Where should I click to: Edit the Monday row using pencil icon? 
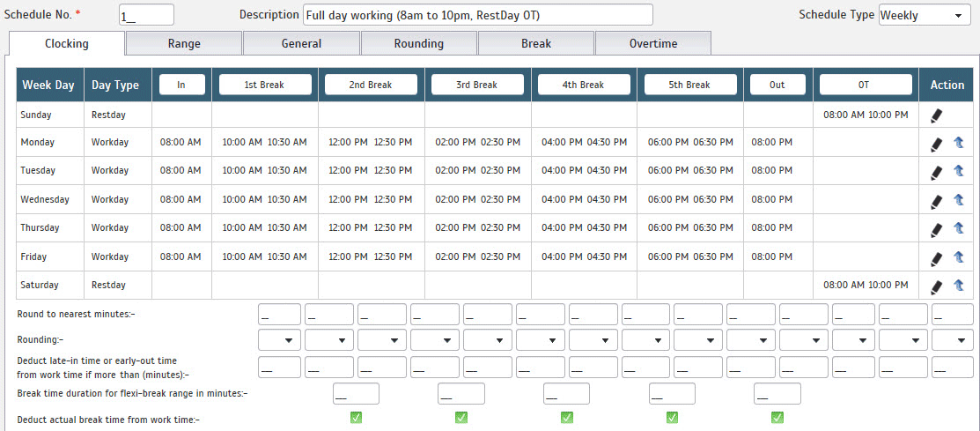[x=937, y=145]
